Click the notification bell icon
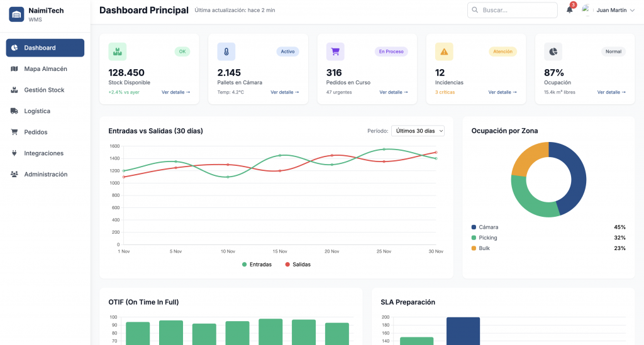Image resolution: width=644 pixels, height=345 pixels. pyautogui.click(x=569, y=10)
